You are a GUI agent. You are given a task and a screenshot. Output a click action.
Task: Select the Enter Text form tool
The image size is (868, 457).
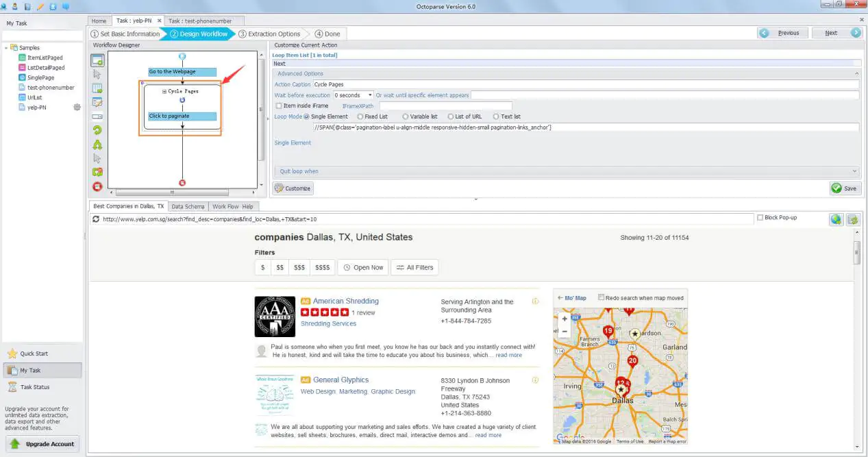click(x=97, y=102)
